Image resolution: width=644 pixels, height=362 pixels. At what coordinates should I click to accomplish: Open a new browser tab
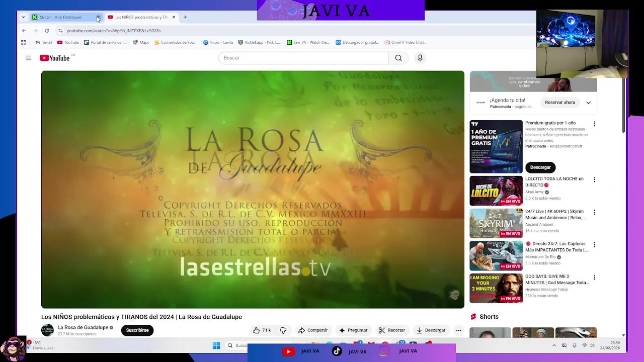[185, 17]
